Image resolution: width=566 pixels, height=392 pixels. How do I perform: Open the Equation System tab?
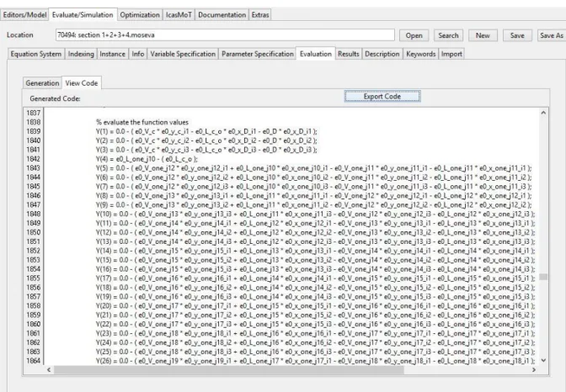(x=36, y=54)
